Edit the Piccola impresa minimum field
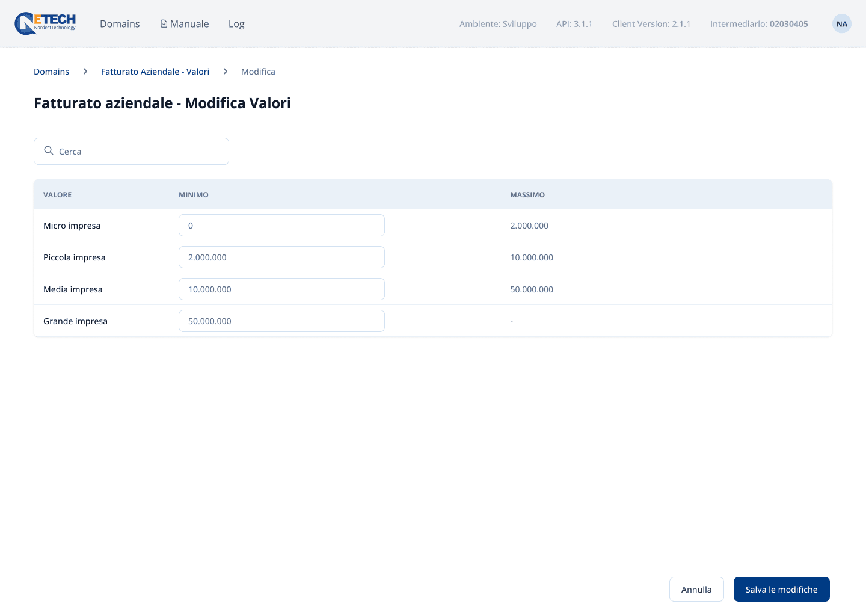Screen dimensions: 866x616 (x=281, y=257)
